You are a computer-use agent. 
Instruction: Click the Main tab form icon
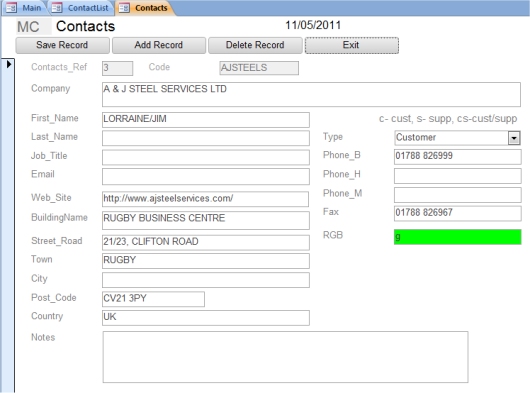pyautogui.click(x=11, y=8)
